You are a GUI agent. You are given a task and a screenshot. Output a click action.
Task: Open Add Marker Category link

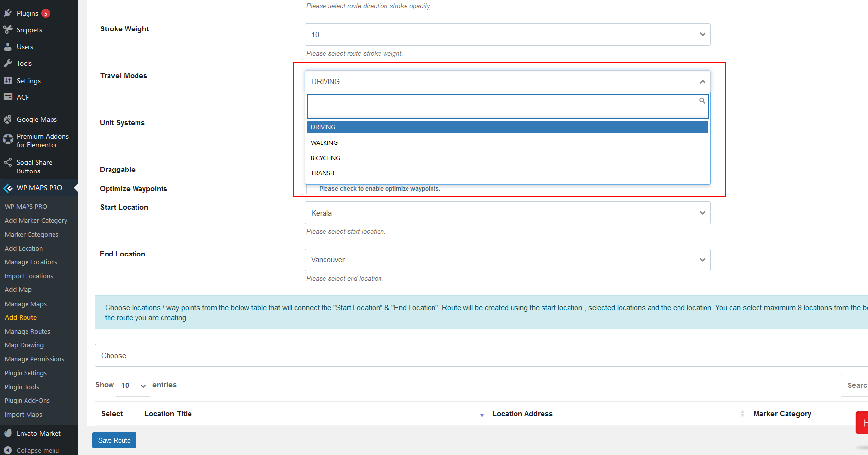point(36,221)
